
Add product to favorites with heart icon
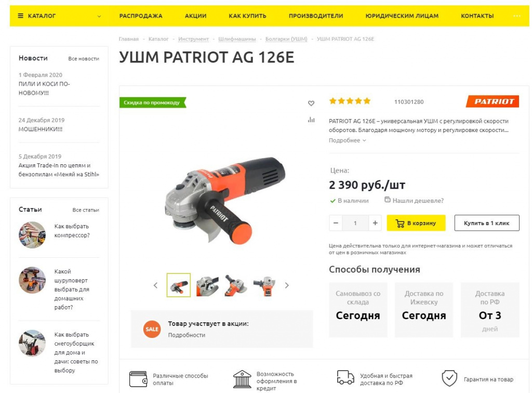point(311,103)
